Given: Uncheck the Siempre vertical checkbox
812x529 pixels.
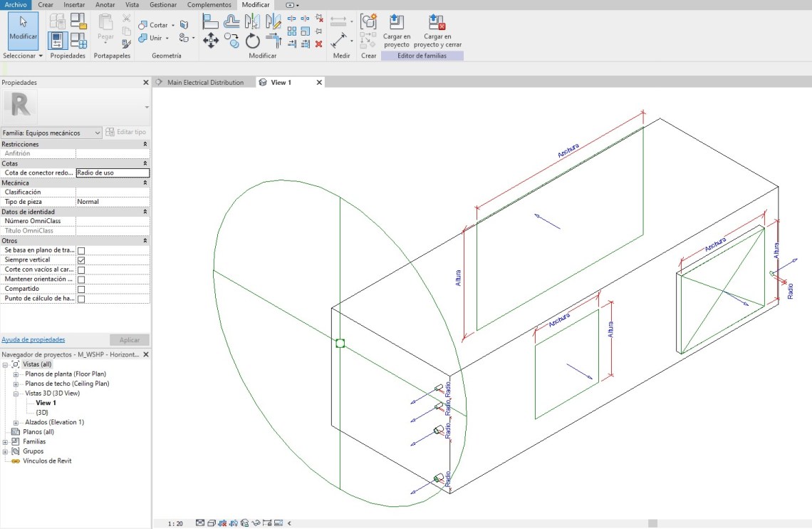Looking at the screenshot, I should 81,260.
